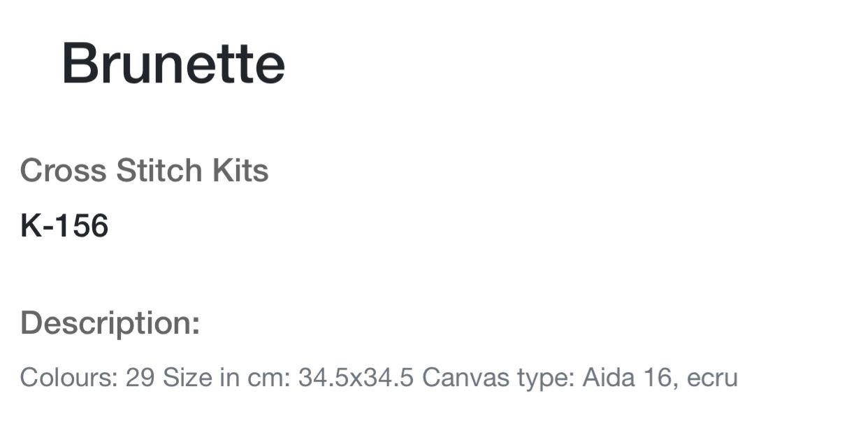The image size is (868, 426).
Task: Select the number 29 after Colours
Action: click(x=140, y=378)
